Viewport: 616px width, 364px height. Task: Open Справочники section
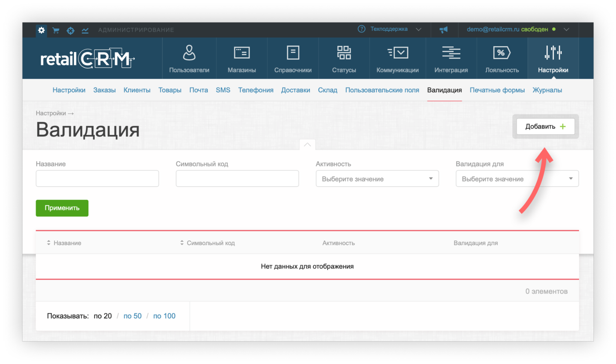coord(293,59)
